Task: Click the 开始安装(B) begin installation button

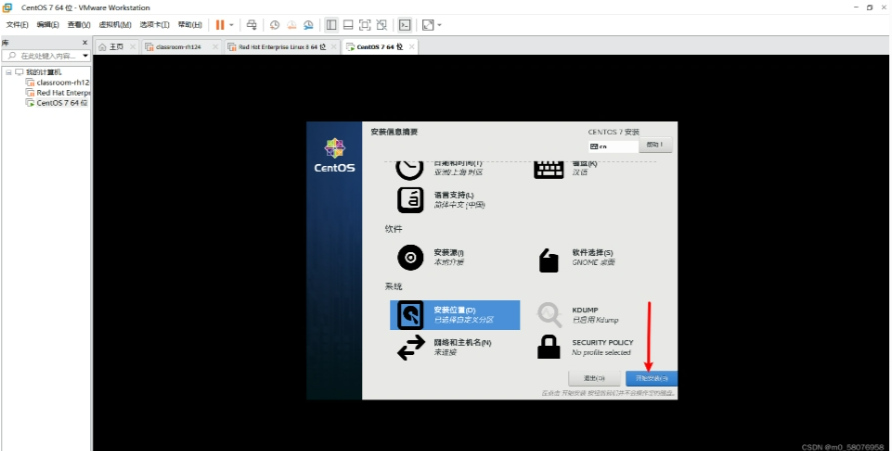Action: pos(651,378)
